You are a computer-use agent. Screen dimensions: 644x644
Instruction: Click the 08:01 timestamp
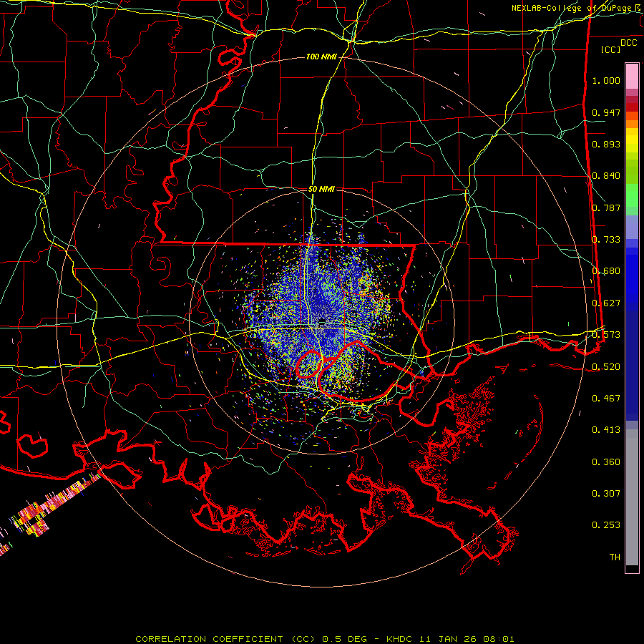[498, 639]
